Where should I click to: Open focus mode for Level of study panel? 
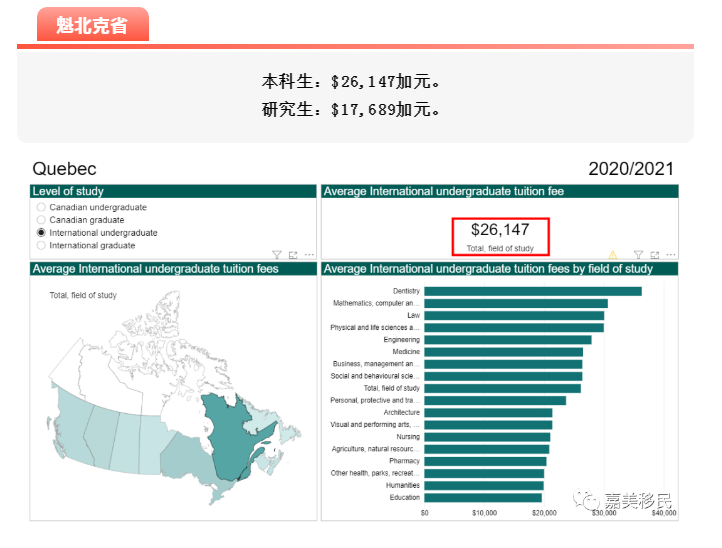pos(293,255)
